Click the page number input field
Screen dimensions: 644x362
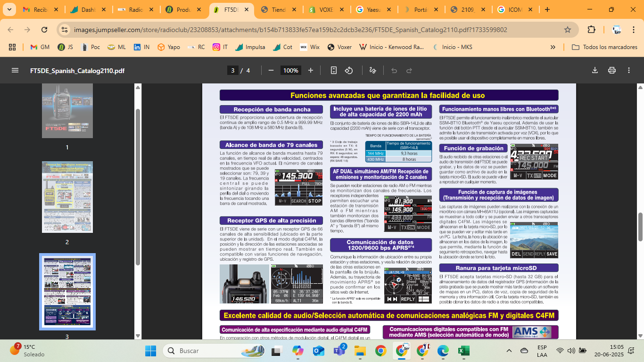pos(232,70)
